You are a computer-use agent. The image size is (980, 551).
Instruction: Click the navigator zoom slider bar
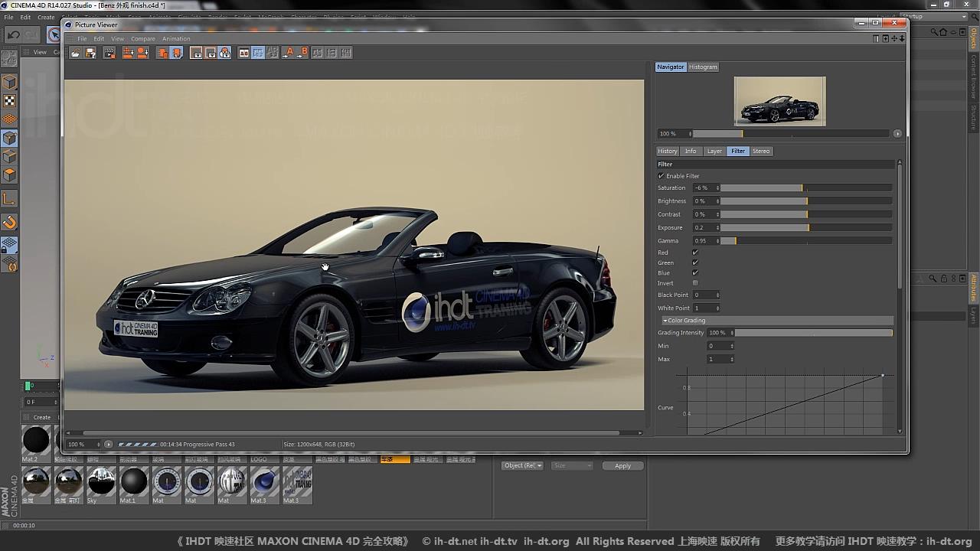[792, 133]
